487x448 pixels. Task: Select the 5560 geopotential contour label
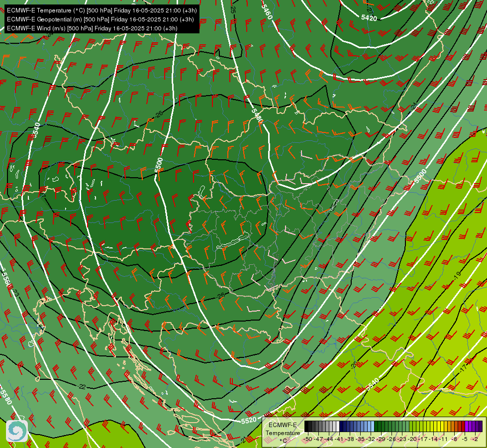(x=6, y=279)
